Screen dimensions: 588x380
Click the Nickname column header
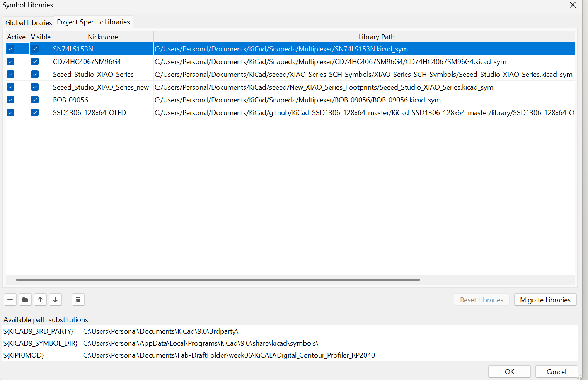pyautogui.click(x=102, y=37)
